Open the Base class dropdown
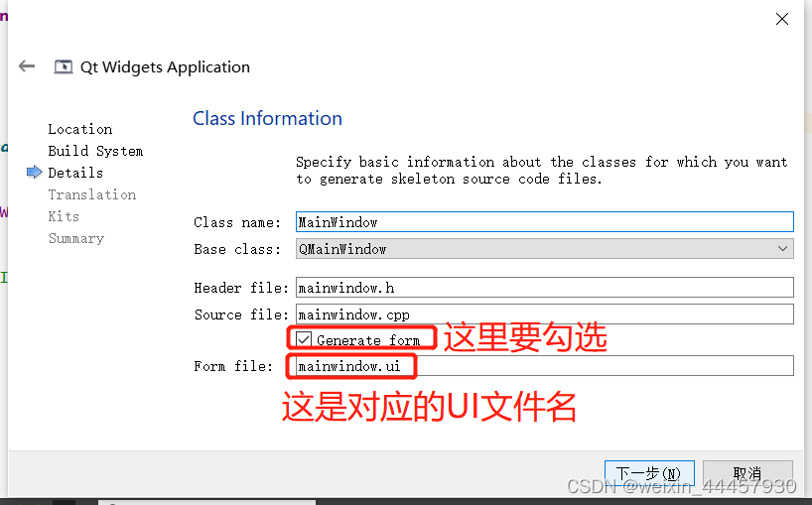The height and width of the screenshot is (505, 812). [544, 249]
